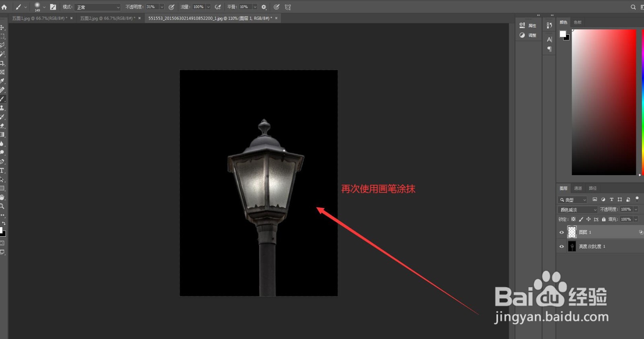The image size is (644, 339).
Task: Switch to the 色板 swatches tab
Action: (x=578, y=22)
